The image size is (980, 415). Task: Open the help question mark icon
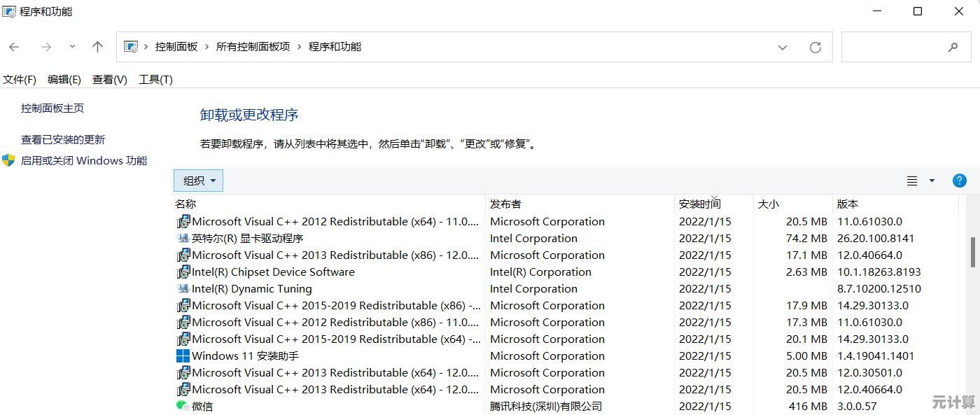(x=960, y=181)
